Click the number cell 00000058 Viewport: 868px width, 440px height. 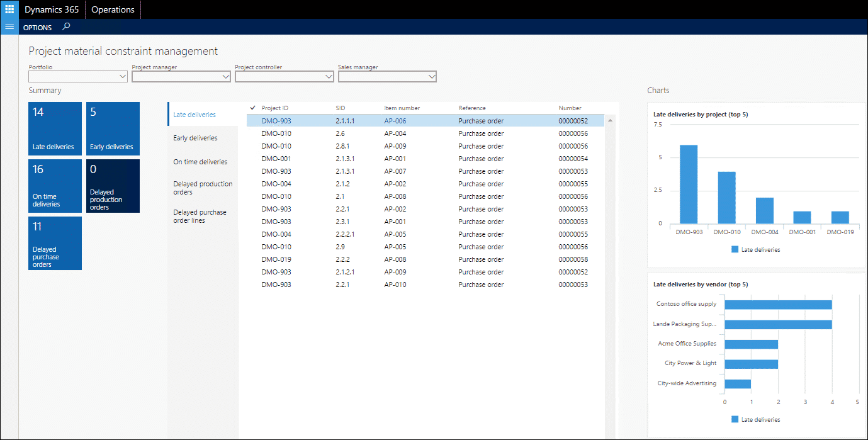573,259
